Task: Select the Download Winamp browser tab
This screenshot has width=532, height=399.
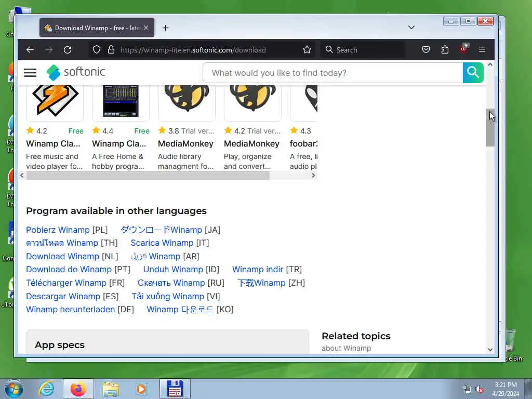Action: 97,28
